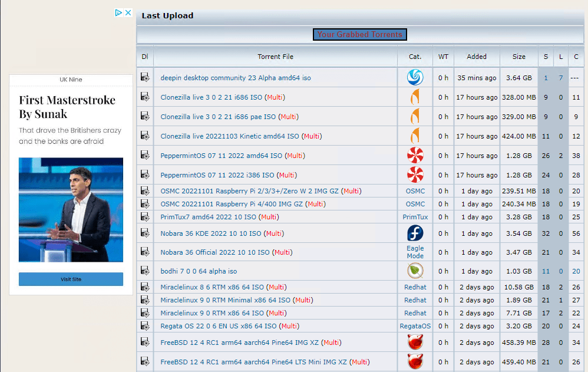Open Peppermint category icon in i386 row
The width and height of the screenshot is (588, 372).
tap(415, 175)
